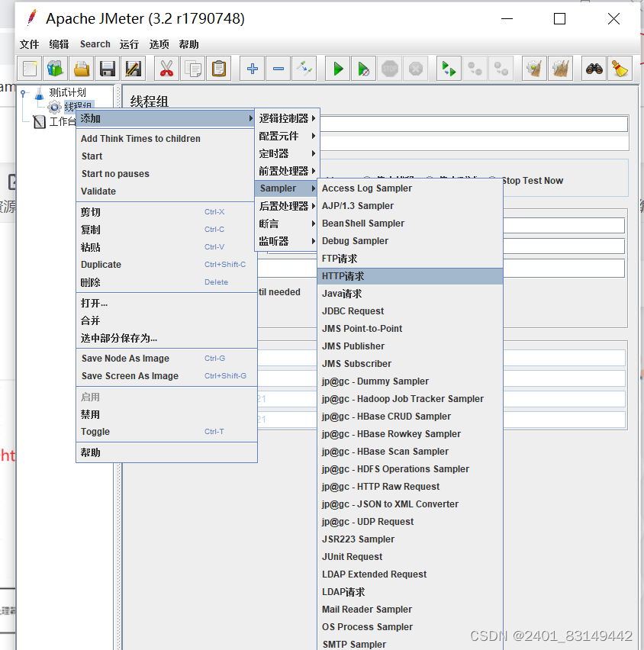Click the Cut scissors icon
The width and height of the screenshot is (644, 650).
(166, 69)
